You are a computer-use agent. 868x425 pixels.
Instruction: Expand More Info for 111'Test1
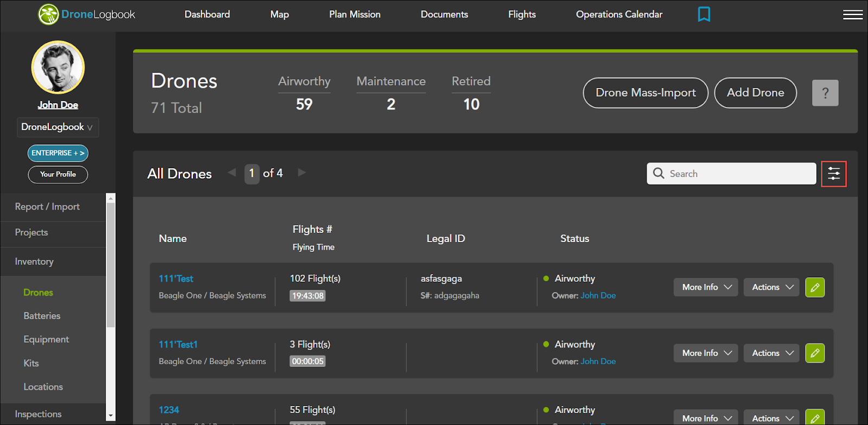(706, 353)
